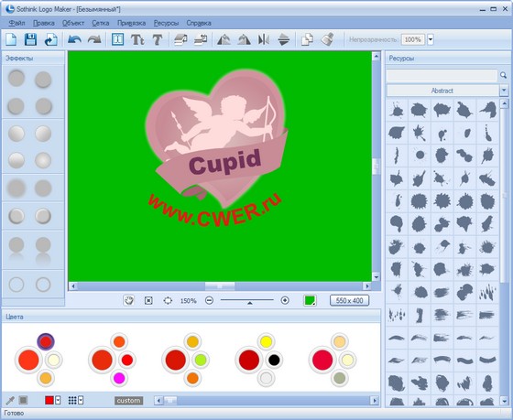Image resolution: width=513 pixels, height=420 pixels.
Task: Click the large crimson-pink swatch in fifth group
Action: tap(322, 360)
